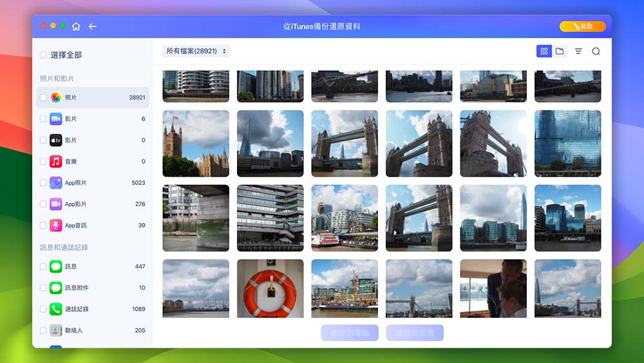Click the orange 啟動 button
This screenshot has height=363, width=644.
pyautogui.click(x=582, y=26)
